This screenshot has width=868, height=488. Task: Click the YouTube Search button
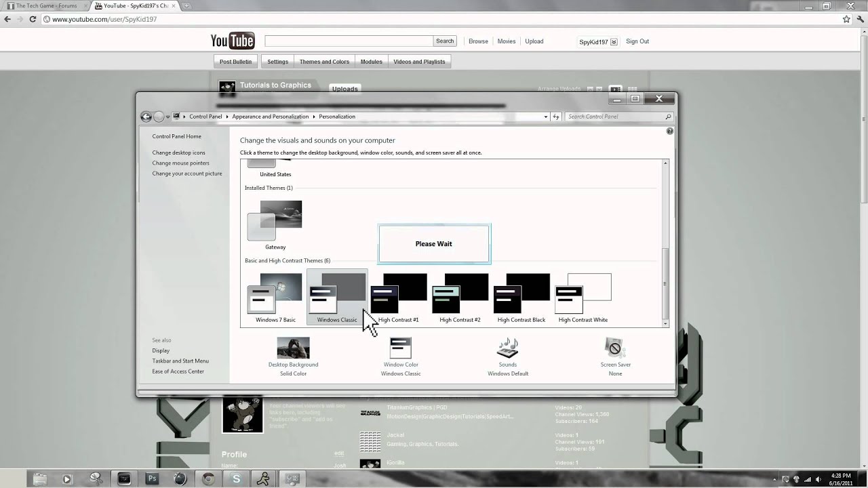445,41
